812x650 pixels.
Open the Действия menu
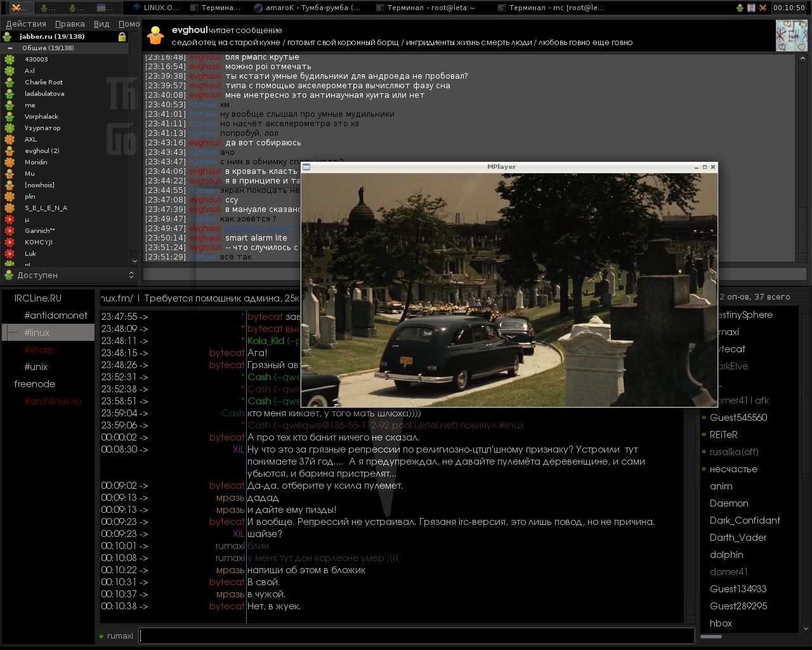(x=26, y=23)
